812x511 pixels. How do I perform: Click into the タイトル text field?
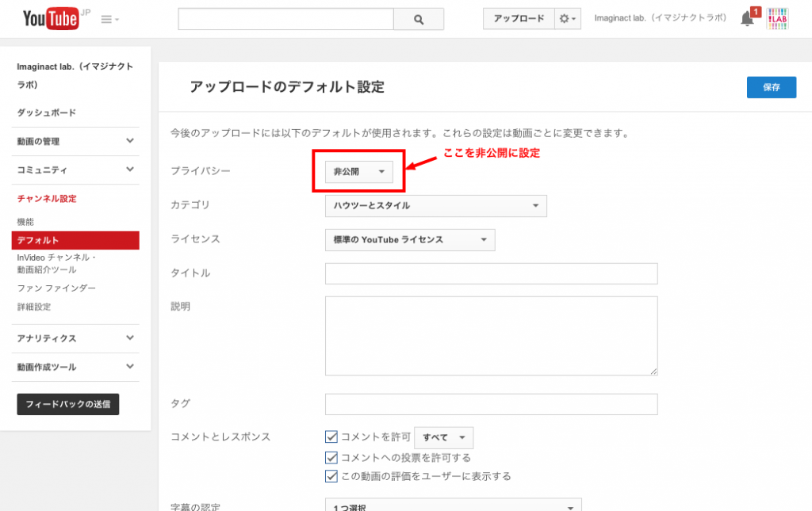491,273
